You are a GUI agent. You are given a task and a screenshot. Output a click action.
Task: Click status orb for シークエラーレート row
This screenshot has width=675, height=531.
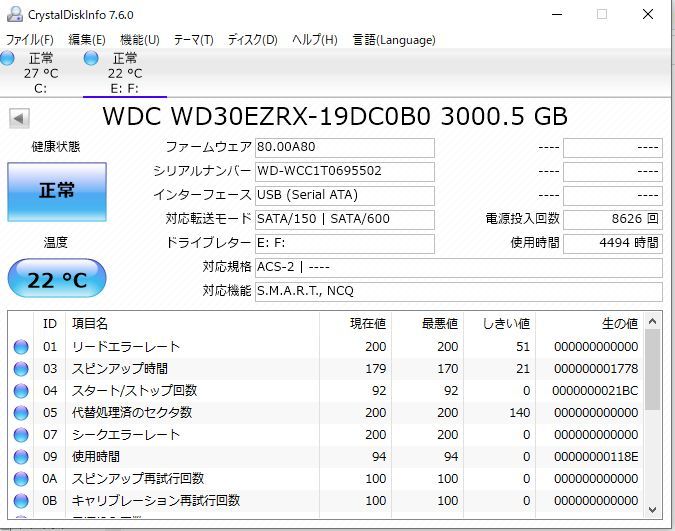pos(21,435)
